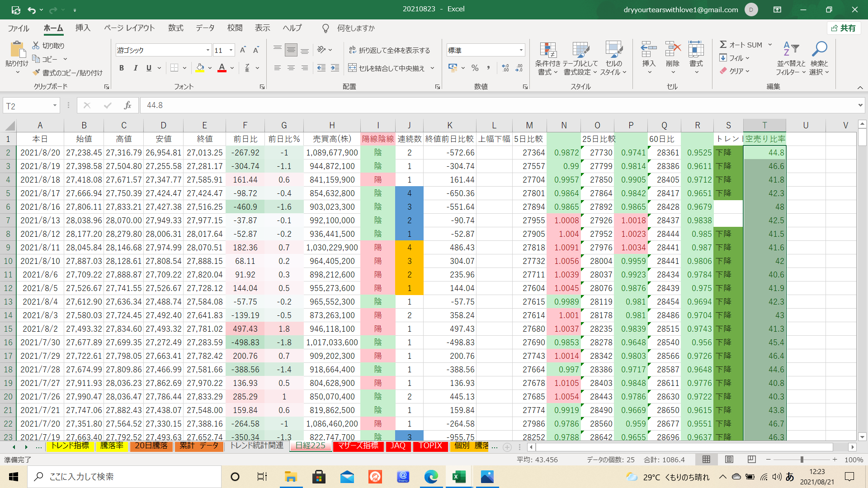Click the increase decimal places icon

505,68
